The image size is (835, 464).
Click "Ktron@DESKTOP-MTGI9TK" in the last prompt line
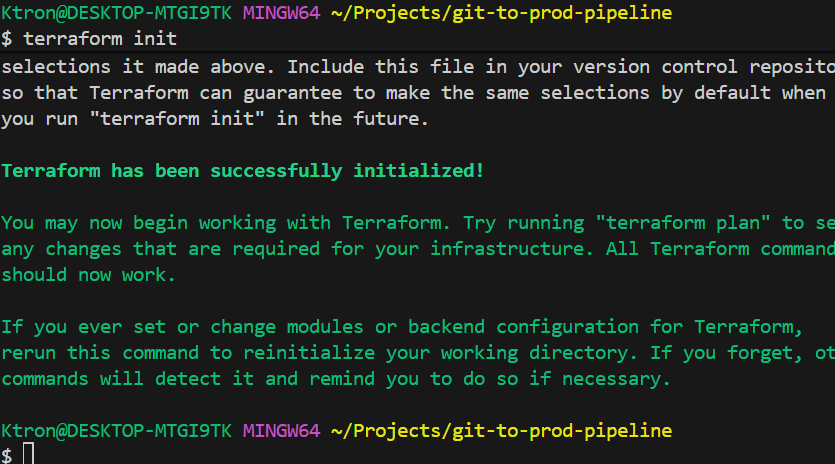click(x=116, y=431)
